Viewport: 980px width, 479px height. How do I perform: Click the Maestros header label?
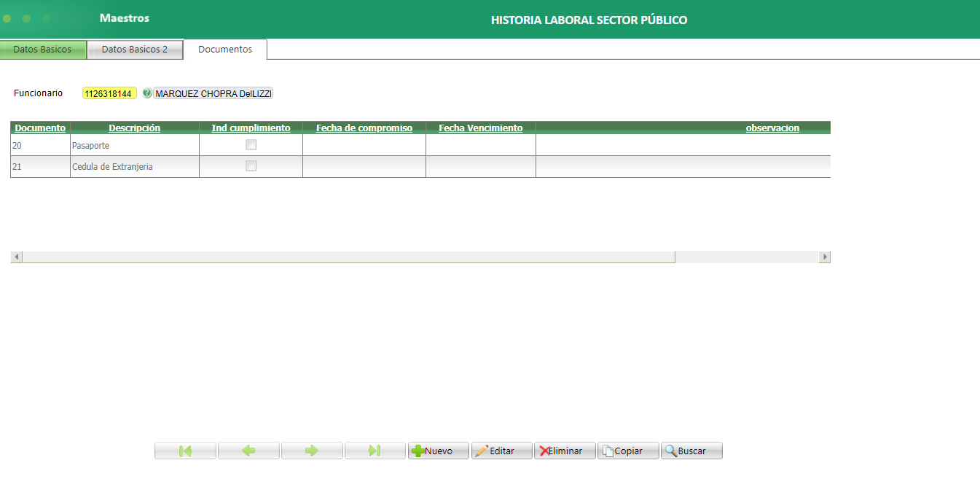tap(125, 17)
